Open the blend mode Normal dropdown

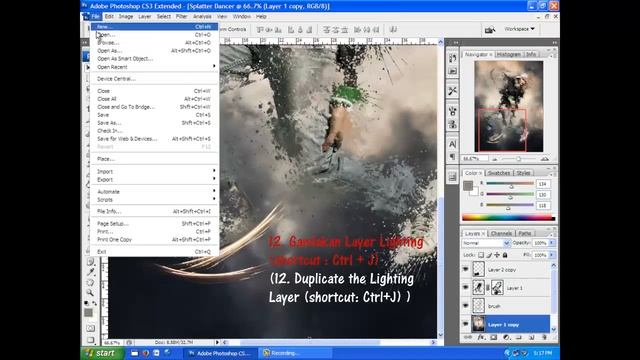pyautogui.click(x=486, y=243)
